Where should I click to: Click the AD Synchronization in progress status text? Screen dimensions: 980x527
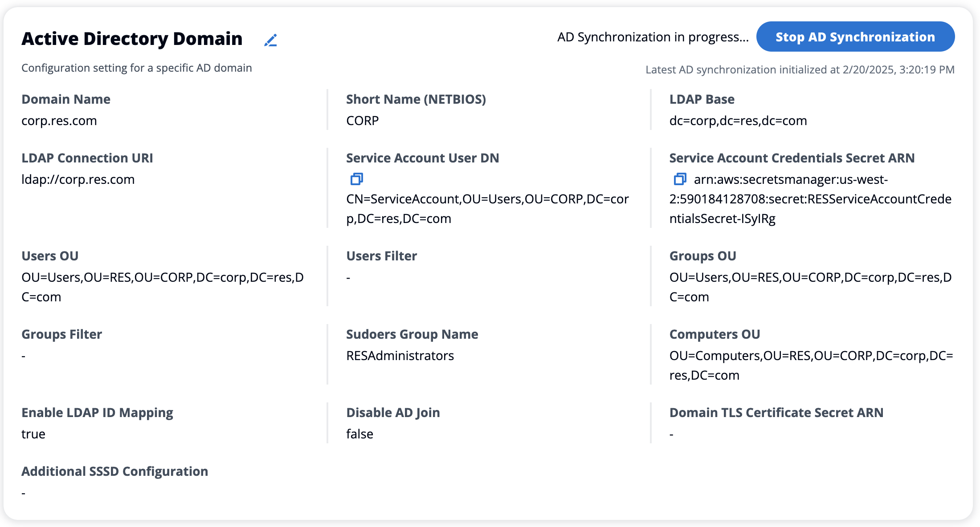(x=653, y=37)
